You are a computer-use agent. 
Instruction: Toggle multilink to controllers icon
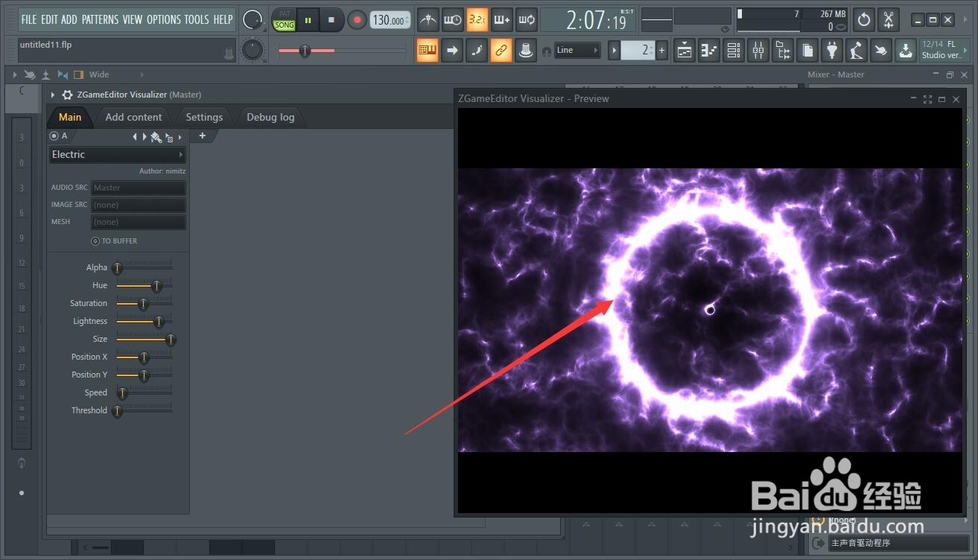click(526, 51)
